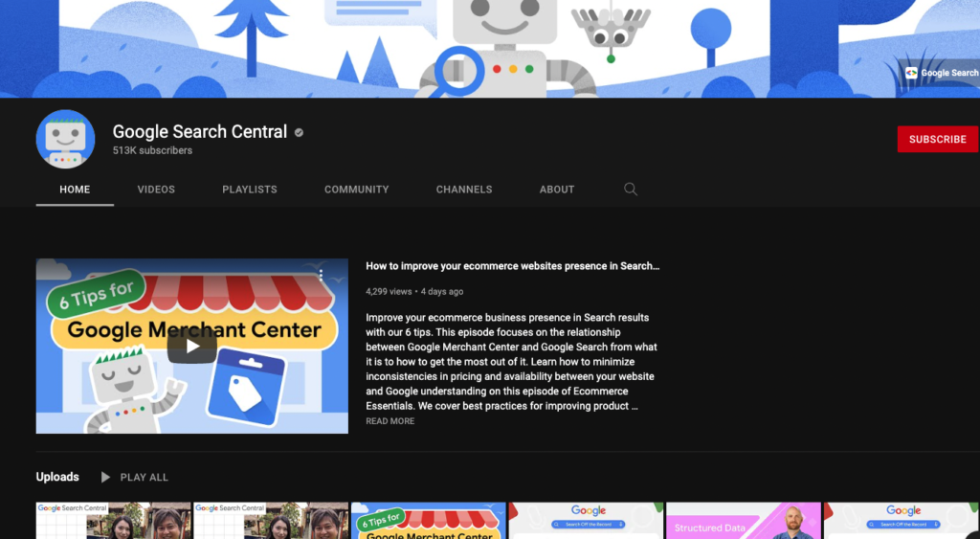Open second upload thumbnail with two people
Viewport: 980px width, 539px height.
tap(271, 520)
